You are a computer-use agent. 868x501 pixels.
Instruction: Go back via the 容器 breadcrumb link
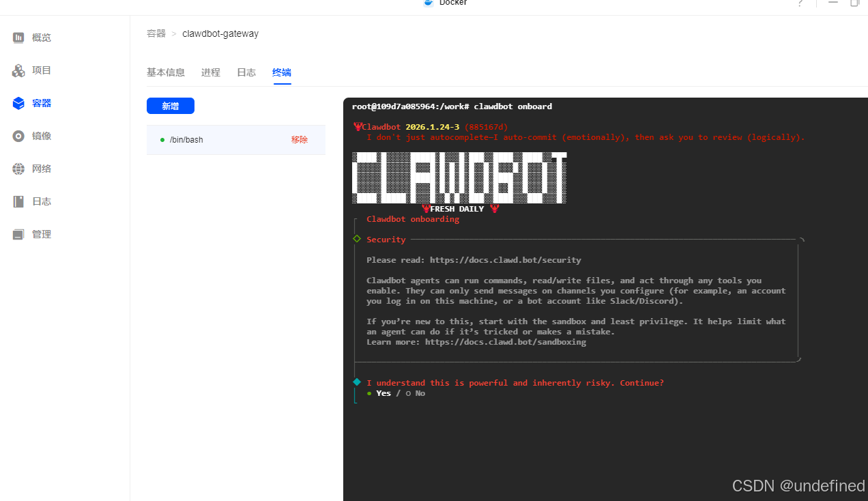156,33
